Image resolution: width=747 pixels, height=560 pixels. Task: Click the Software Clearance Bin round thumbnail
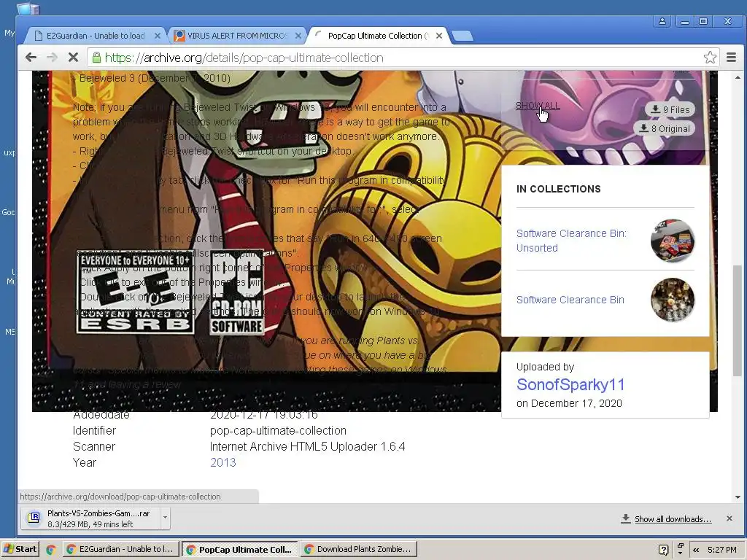coord(672,300)
